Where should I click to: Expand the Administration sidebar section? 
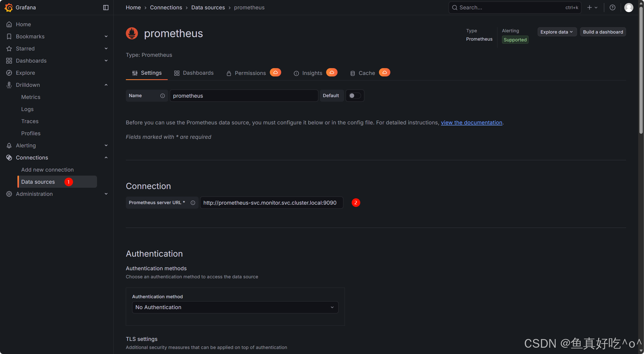(106, 194)
